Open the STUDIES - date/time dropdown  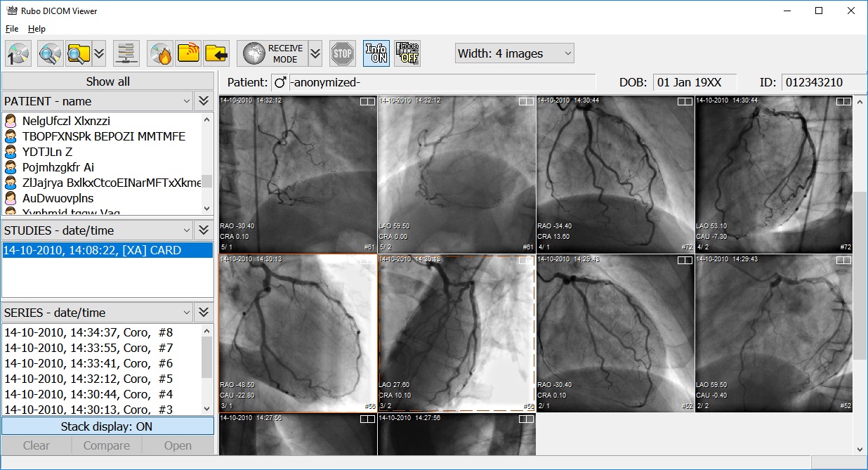coord(98,230)
